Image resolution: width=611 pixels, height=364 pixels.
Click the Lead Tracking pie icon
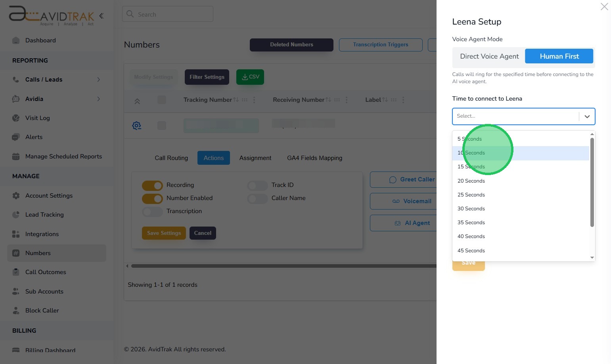click(x=16, y=215)
